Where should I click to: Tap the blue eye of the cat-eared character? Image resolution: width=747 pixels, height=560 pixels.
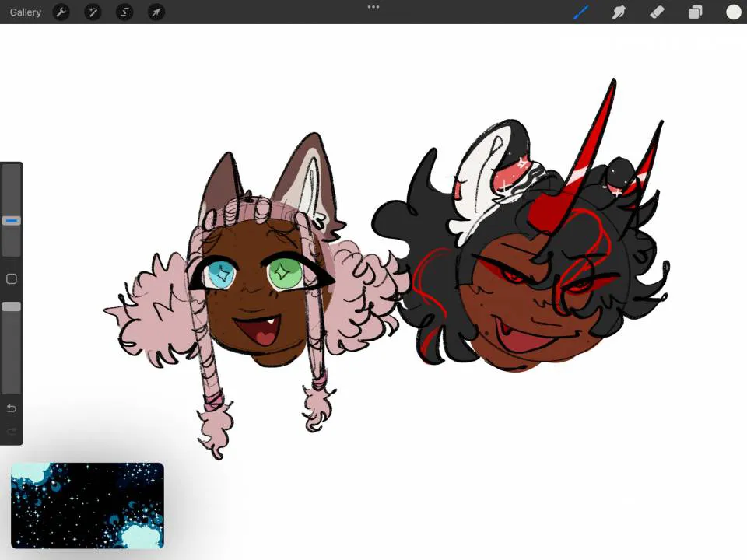[x=219, y=274]
